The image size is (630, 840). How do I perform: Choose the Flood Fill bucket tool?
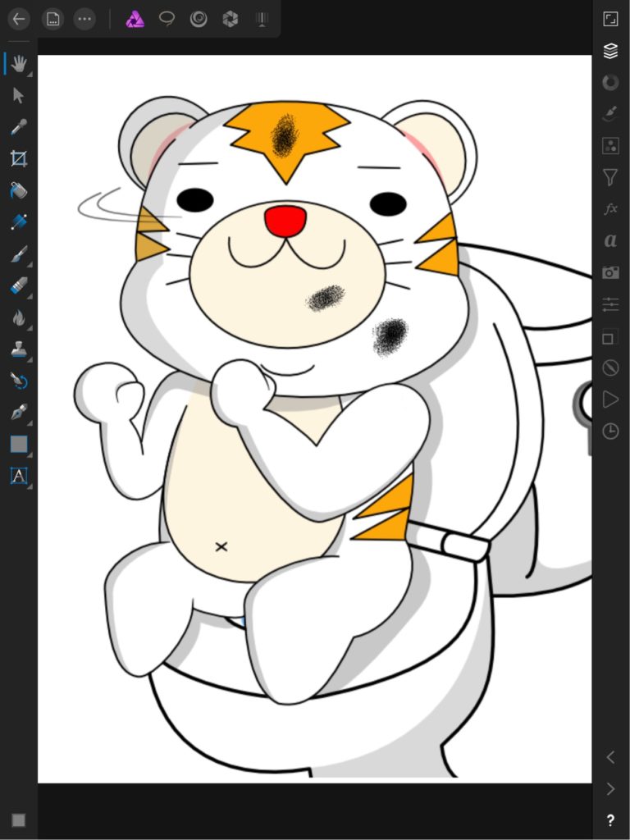pyautogui.click(x=18, y=190)
